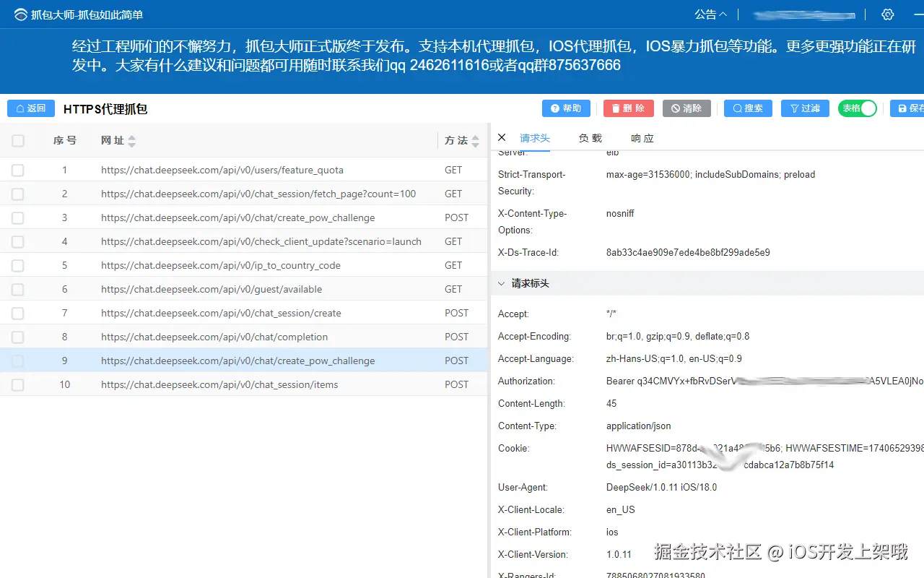Click the red 删除 delete button
Viewport: 924px width, 578px height.
628,108
